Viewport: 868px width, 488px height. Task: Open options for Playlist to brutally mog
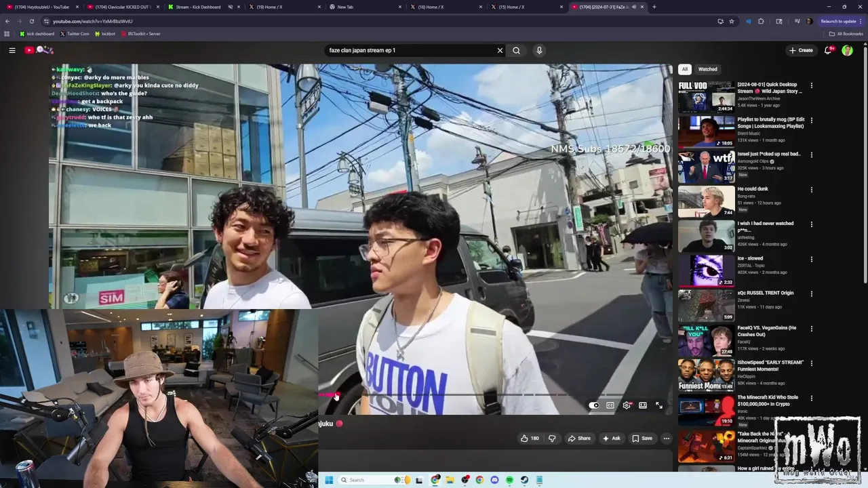811,120
